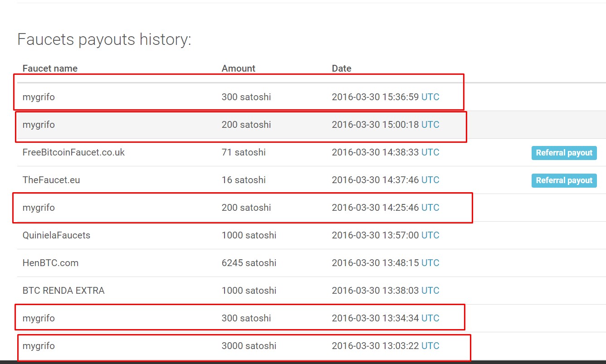The height and width of the screenshot is (364, 606).
Task: Select the TheFaucet.eu faucet name
Action: pyautogui.click(x=51, y=180)
